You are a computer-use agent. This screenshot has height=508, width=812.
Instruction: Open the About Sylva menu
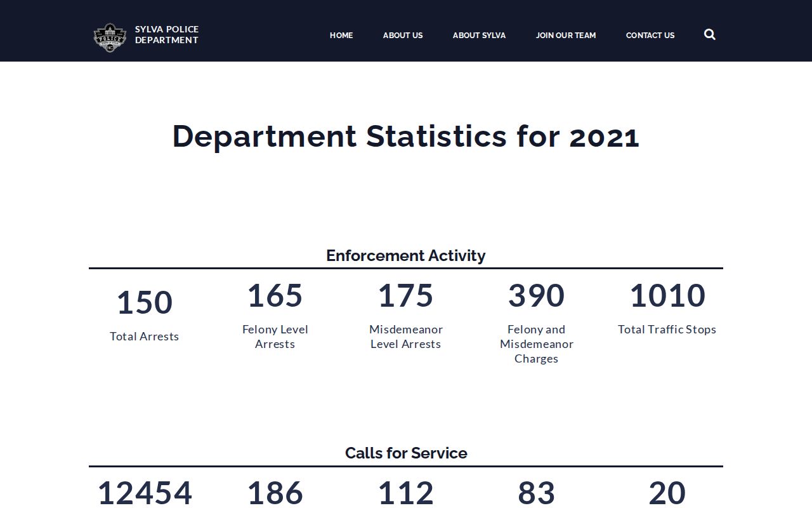coord(479,35)
